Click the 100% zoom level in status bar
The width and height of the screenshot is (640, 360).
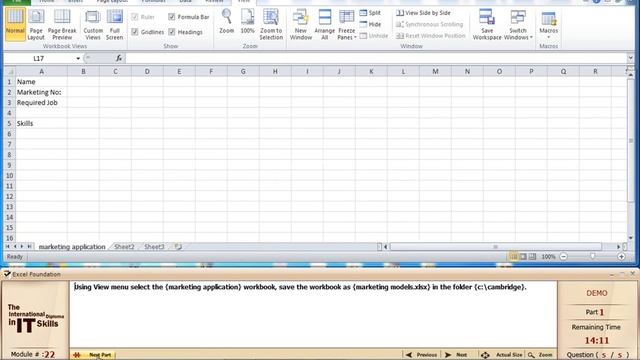[x=548, y=257]
